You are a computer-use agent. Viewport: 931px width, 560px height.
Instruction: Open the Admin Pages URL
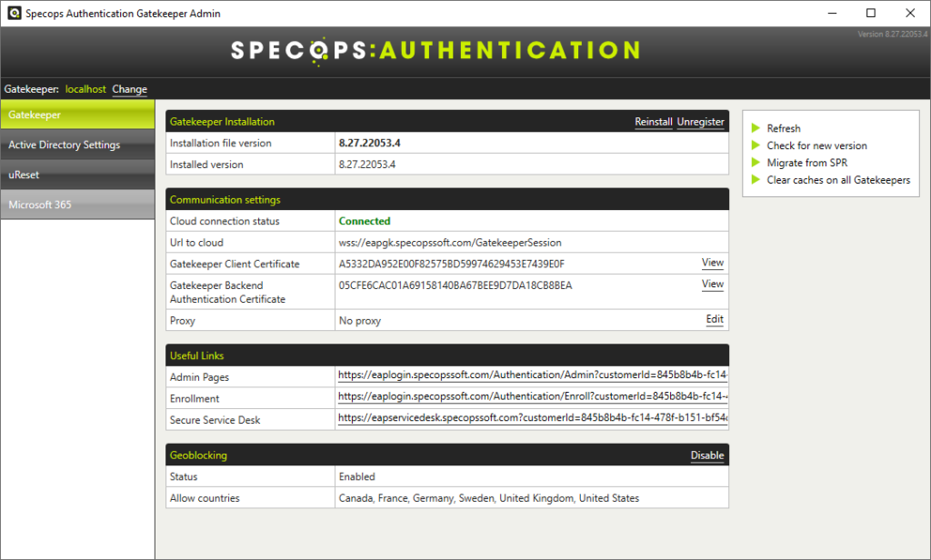coord(533,375)
